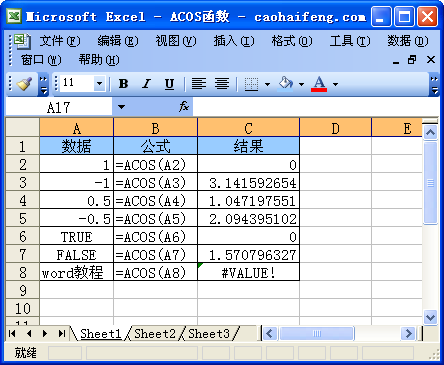This screenshot has height=365, width=444.
Task: Expand standard toolbar options chevron
Action: (43, 84)
